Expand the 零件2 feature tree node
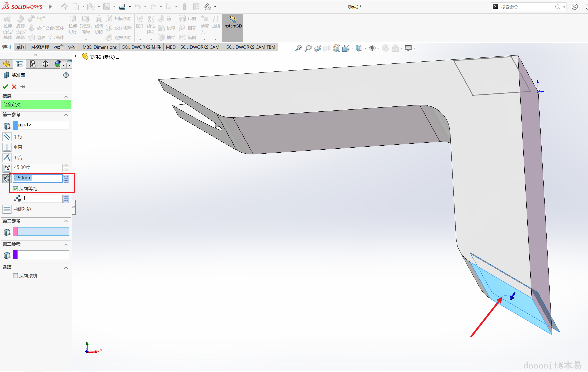The width and height of the screenshot is (588, 372). [76, 56]
